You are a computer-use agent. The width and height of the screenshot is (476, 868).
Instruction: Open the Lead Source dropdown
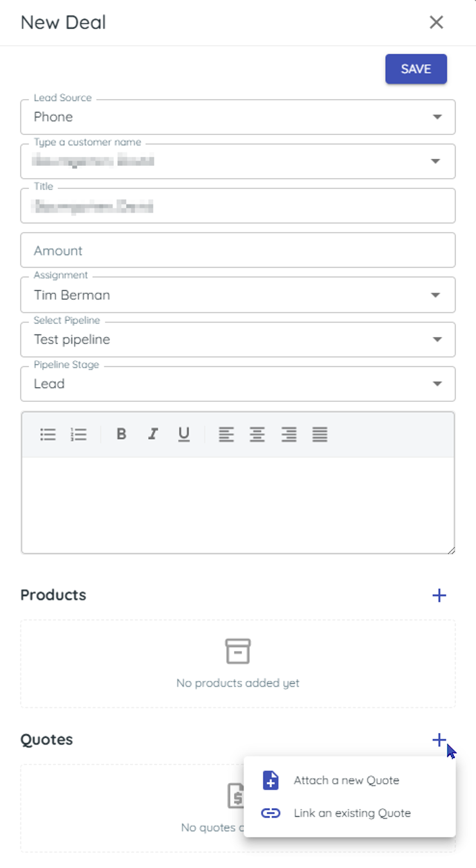(238, 117)
